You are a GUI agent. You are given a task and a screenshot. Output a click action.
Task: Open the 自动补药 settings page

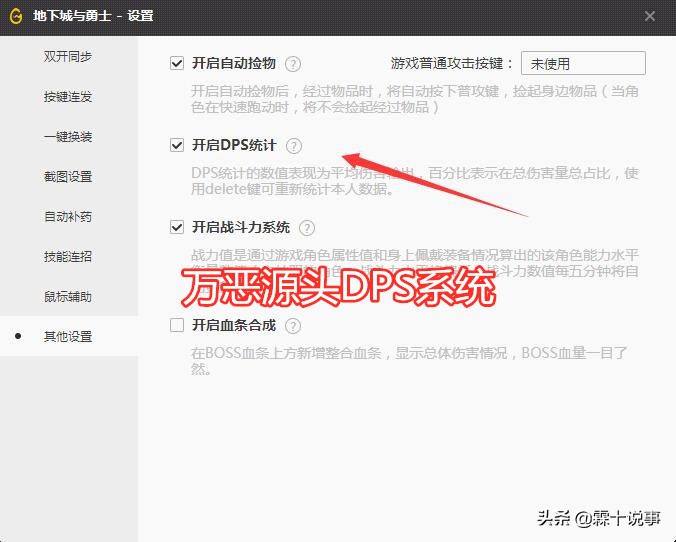pos(68,216)
